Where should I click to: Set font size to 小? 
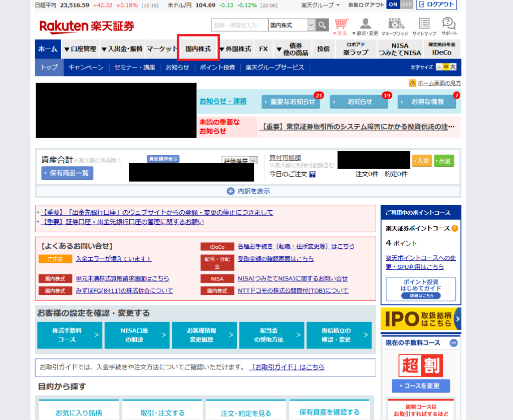(x=439, y=67)
